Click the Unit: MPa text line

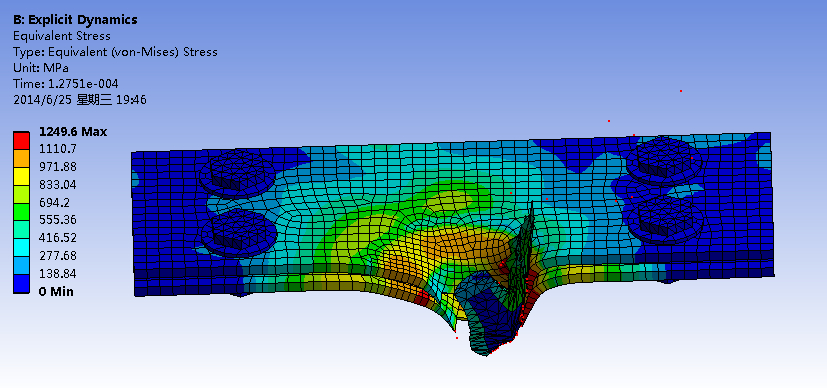[x=41, y=68]
